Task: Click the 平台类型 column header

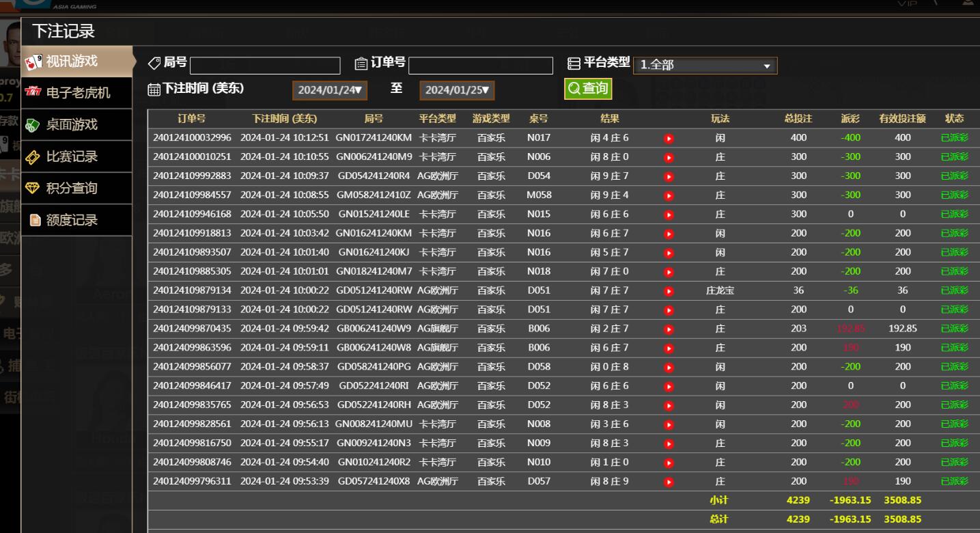Action: (438, 119)
